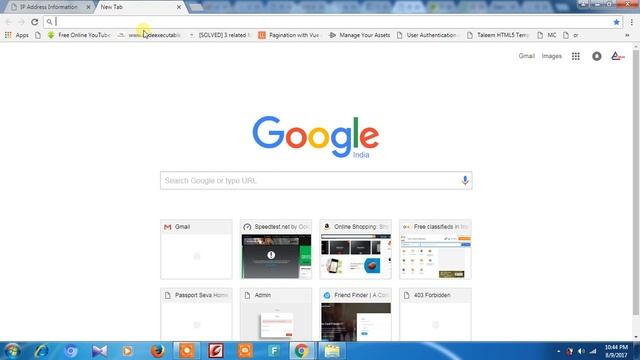Open Google notifications bell icon

597,56
